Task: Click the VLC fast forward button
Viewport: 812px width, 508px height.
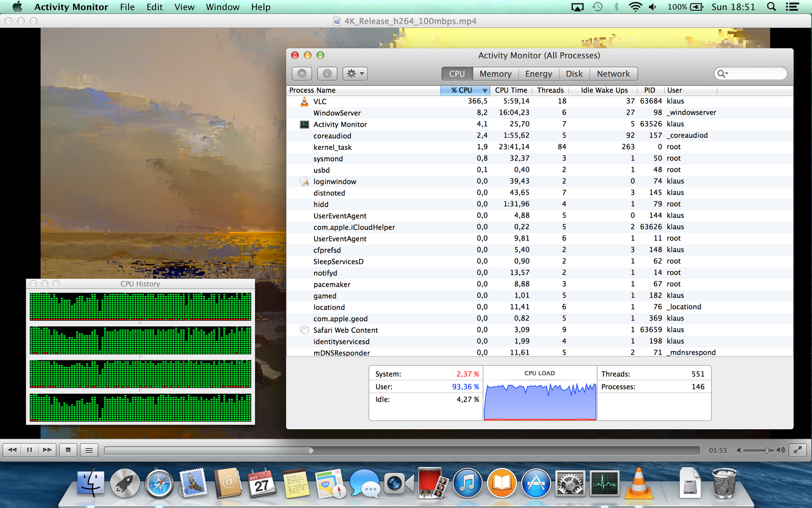Action: 47,450
